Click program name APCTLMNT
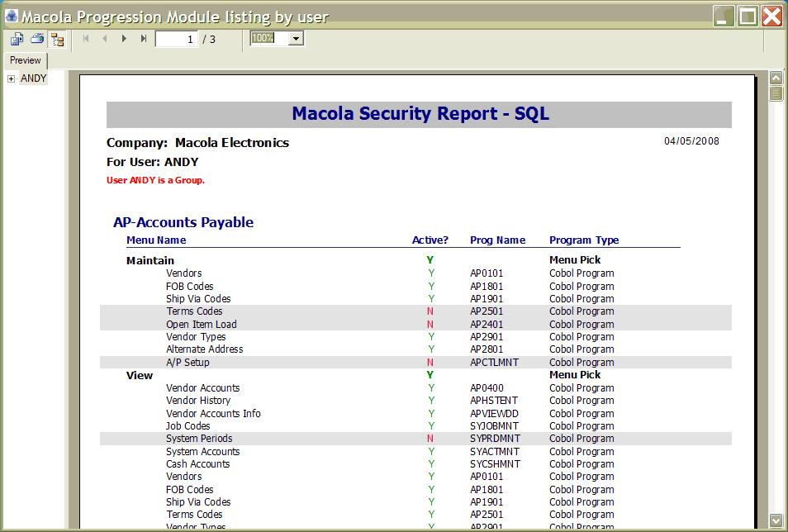The height and width of the screenshot is (532, 788). click(x=495, y=363)
